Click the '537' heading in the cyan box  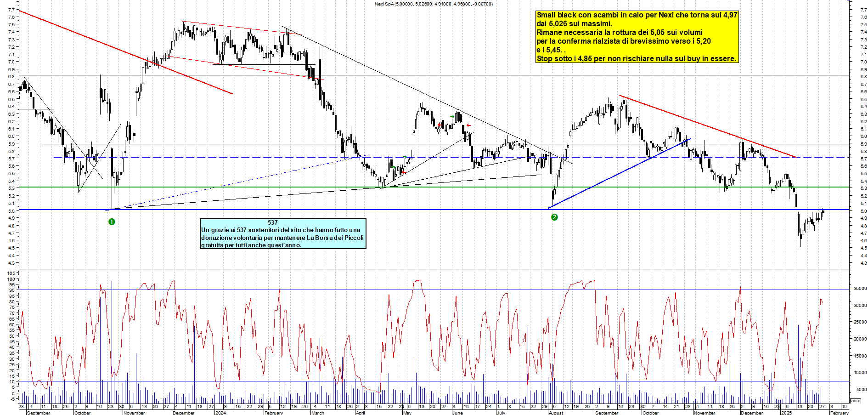point(273,222)
